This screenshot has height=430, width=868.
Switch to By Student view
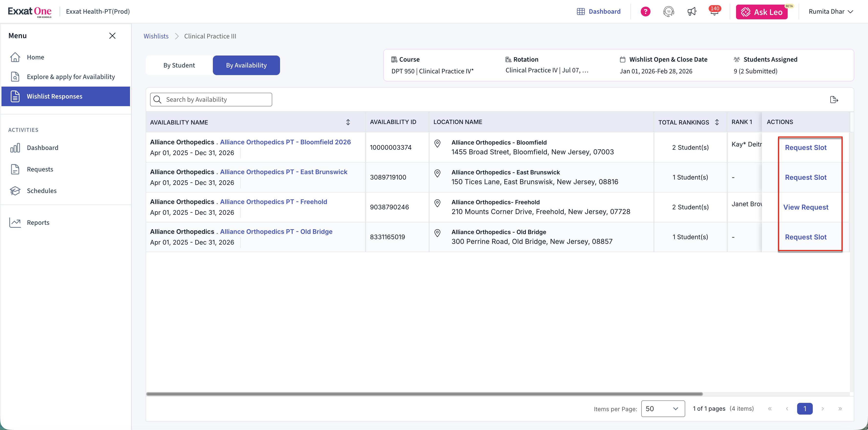(179, 65)
